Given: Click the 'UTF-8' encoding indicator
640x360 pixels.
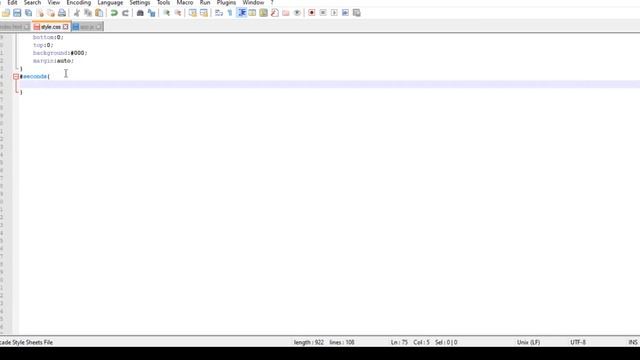Looking at the screenshot, I should pos(578,342).
